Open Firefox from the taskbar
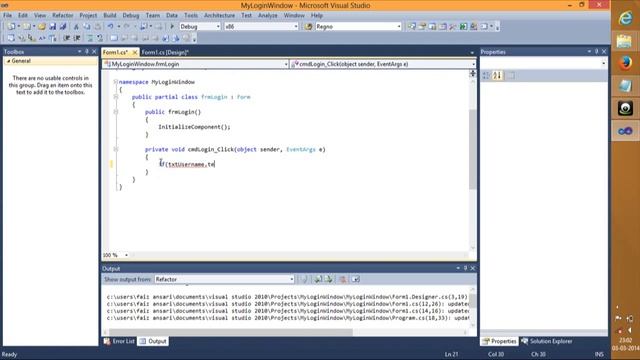This screenshot has width=640, height=360. tap(625, 63)
